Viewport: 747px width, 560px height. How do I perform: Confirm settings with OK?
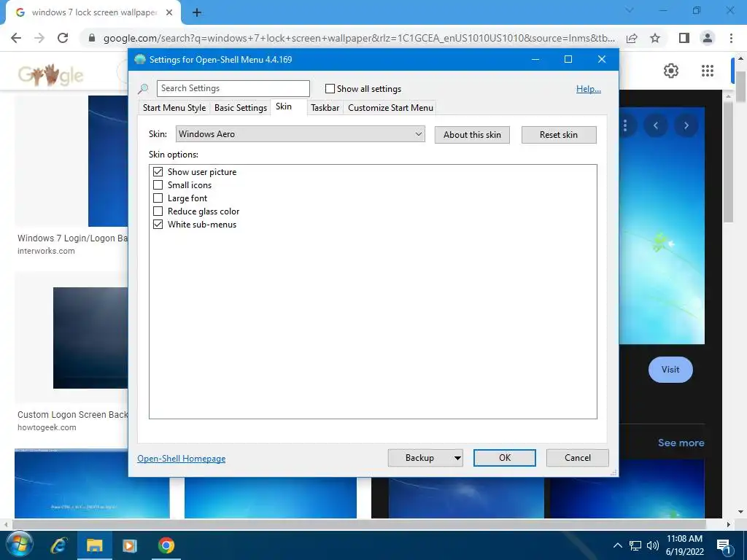click(x=505, y=458)
